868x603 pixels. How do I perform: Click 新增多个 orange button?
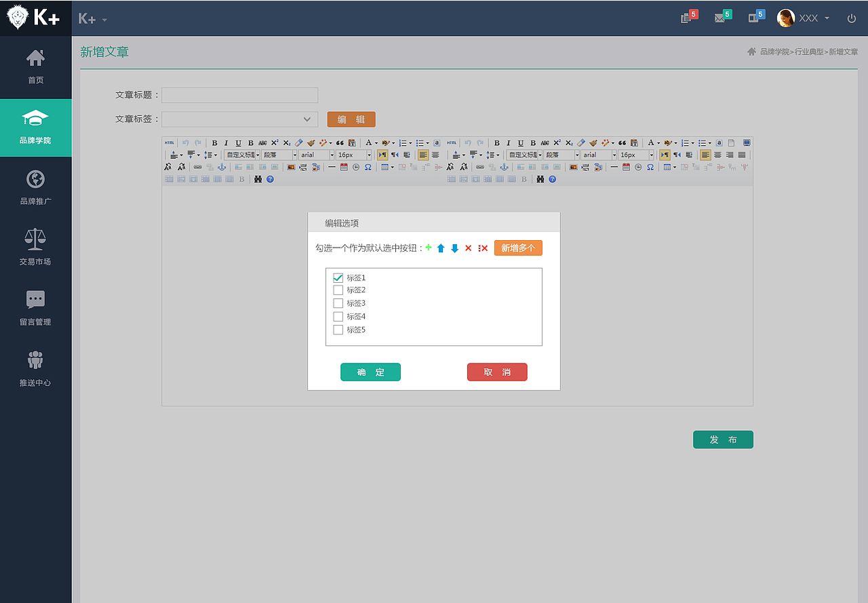518,248
